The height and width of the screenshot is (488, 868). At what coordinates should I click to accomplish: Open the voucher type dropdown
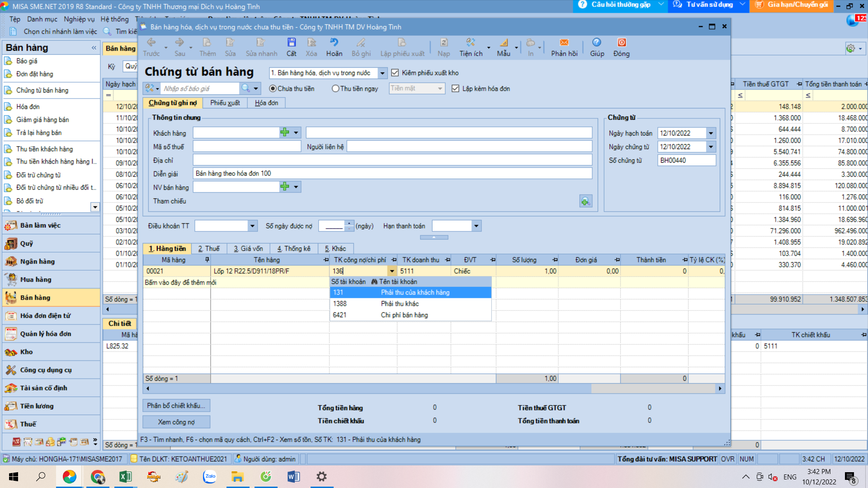[382, 73]
